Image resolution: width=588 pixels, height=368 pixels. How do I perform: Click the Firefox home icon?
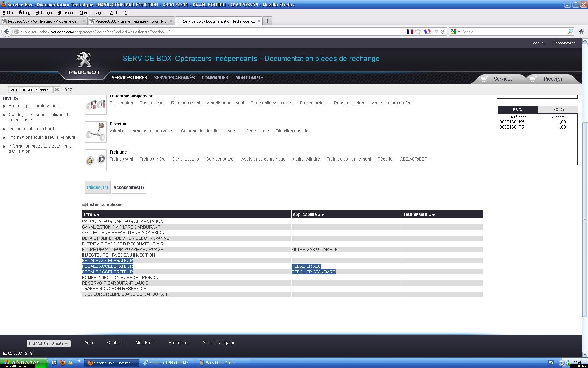point(581,32)
